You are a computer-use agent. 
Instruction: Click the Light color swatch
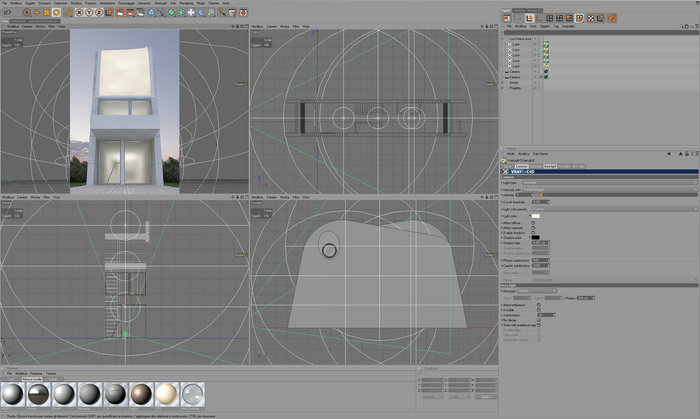pos(536,216)
